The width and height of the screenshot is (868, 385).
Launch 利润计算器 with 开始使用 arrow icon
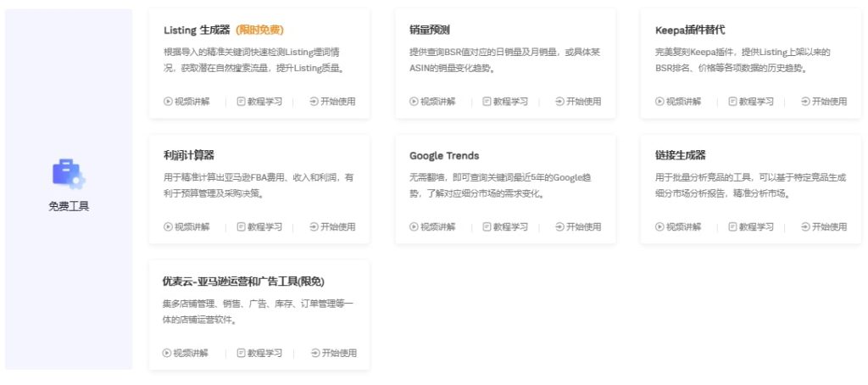pos(314,226)
